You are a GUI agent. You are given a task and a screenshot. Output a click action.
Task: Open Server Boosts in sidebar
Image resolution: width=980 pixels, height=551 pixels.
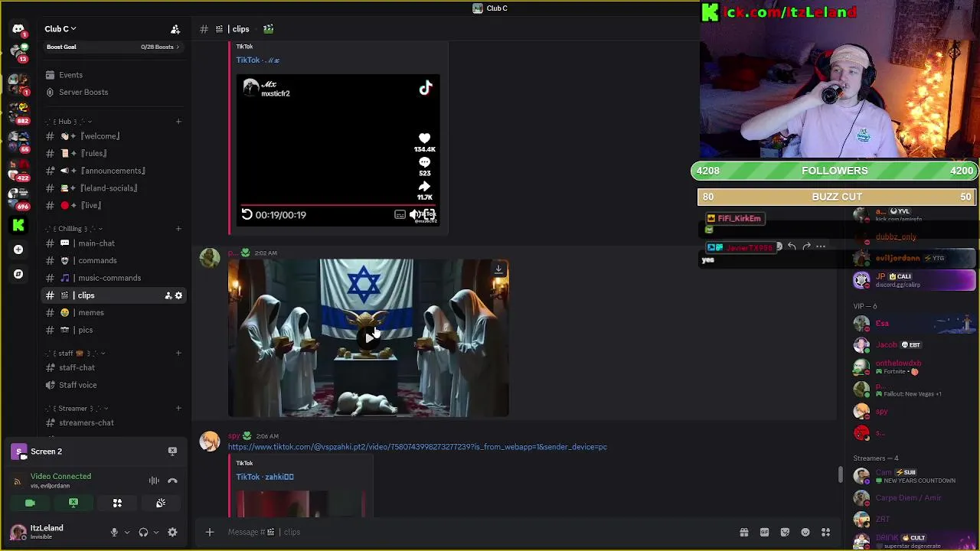113,92
